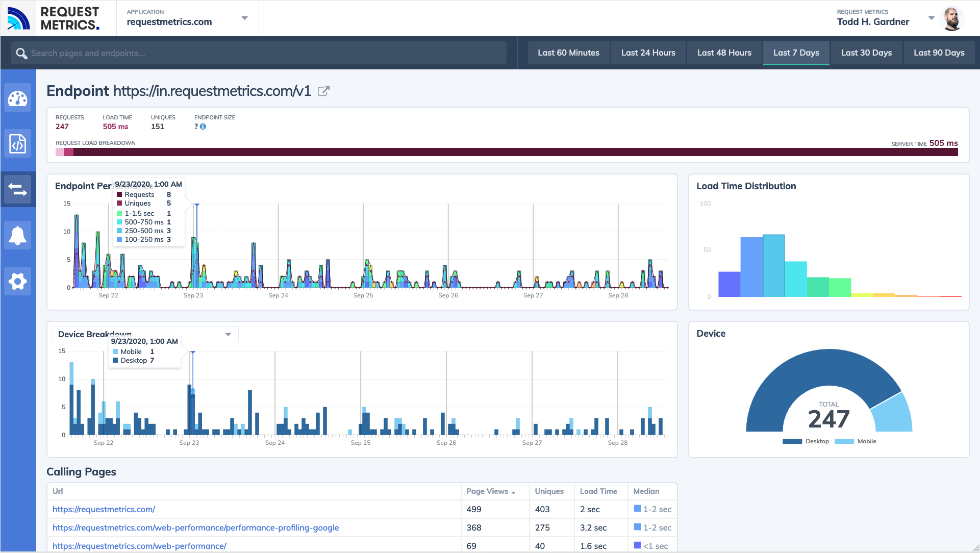Open settings via the gear icon
Viewport: 980px width, 553px height.
tap(18, 281)
